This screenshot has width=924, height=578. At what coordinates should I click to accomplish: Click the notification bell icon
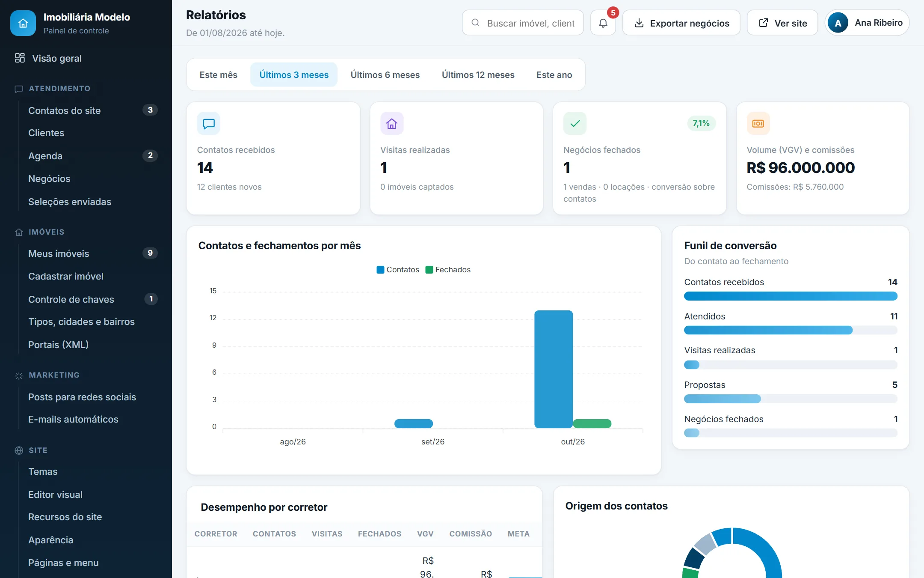coord(603,23)
